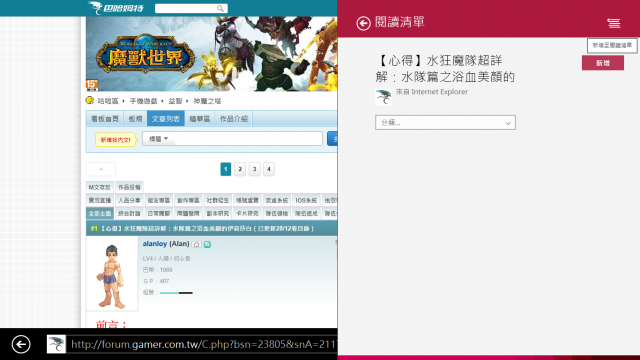Click the red 新增 button in Reading List
Viewport: 640px width, 360px height.
click(603, 63)
